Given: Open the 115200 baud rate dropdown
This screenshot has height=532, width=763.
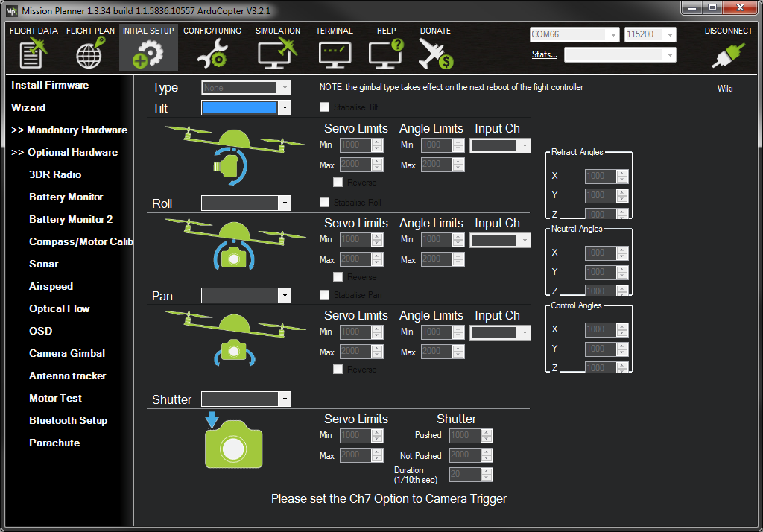Looking at the screenshot, I should (x=650, y=34).
